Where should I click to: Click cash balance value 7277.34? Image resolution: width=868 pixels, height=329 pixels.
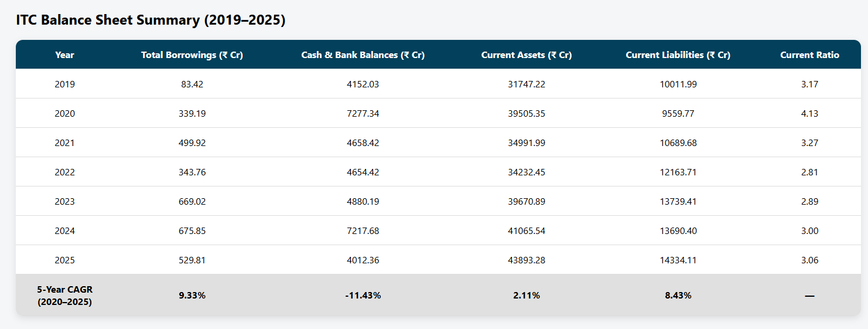pyautogui.click(x=363, y=113)
